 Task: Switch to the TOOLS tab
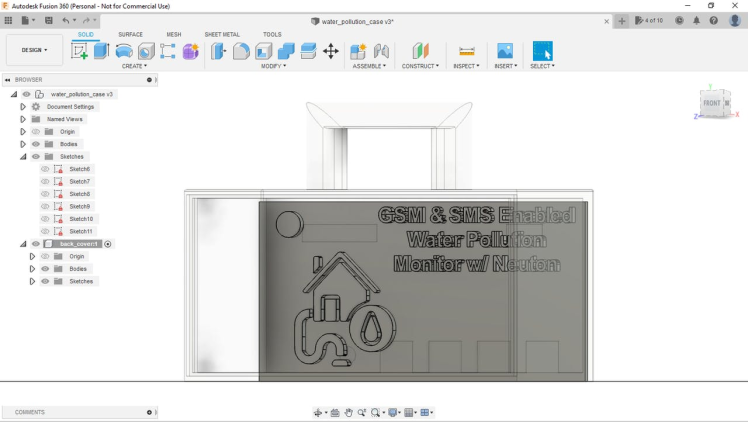coord(272,34)
